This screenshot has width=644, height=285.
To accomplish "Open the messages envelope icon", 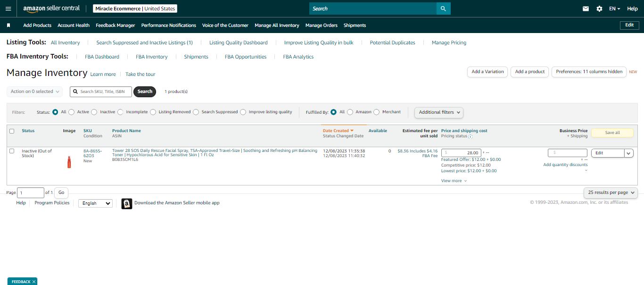I will coord(586,8).
